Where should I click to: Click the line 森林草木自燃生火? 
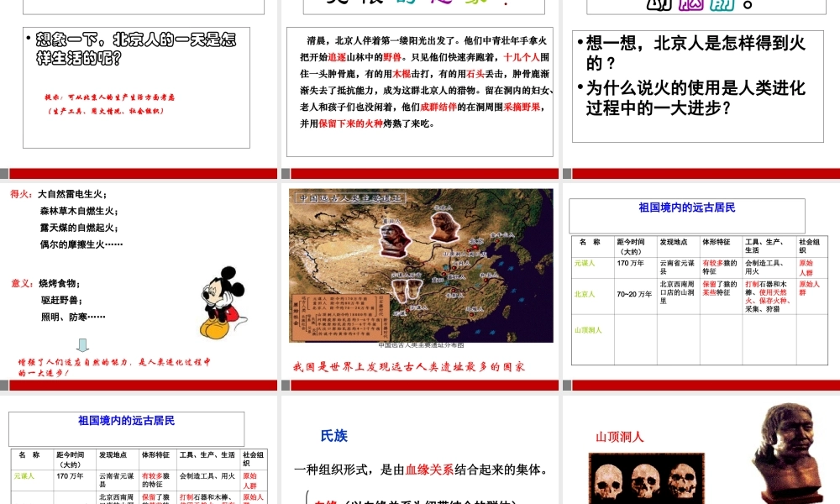[x=79, y=211]
